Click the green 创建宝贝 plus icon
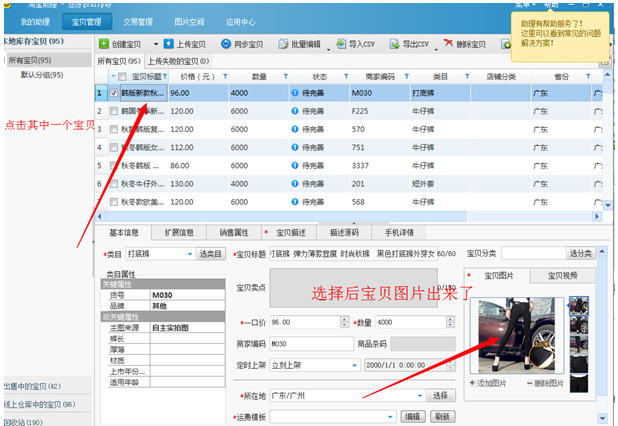618x426 pixels. [x=104, y=44]
